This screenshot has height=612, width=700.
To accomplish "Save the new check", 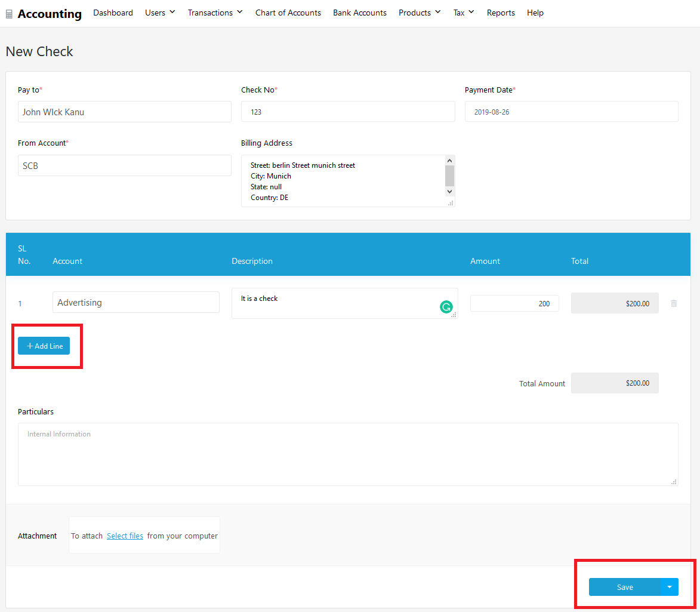I will pos(625,587).
